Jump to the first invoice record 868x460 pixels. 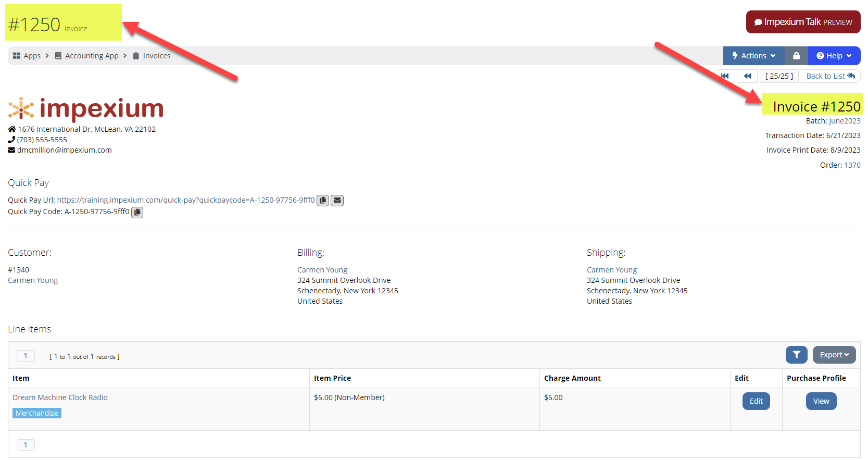[725, 76]
